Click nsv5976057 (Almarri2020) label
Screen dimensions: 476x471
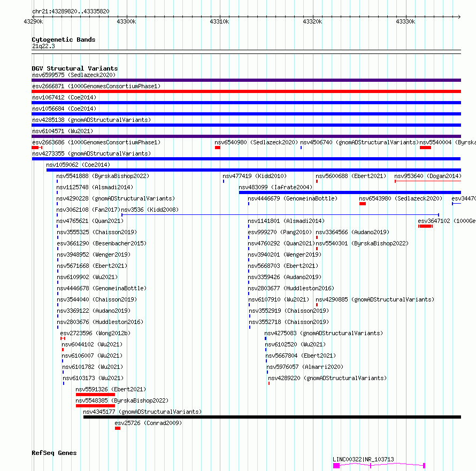(x=305, y=367)
